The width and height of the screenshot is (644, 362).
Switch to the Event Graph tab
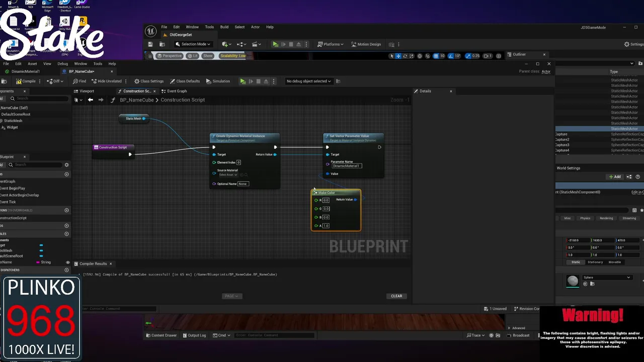coord(174,91)
